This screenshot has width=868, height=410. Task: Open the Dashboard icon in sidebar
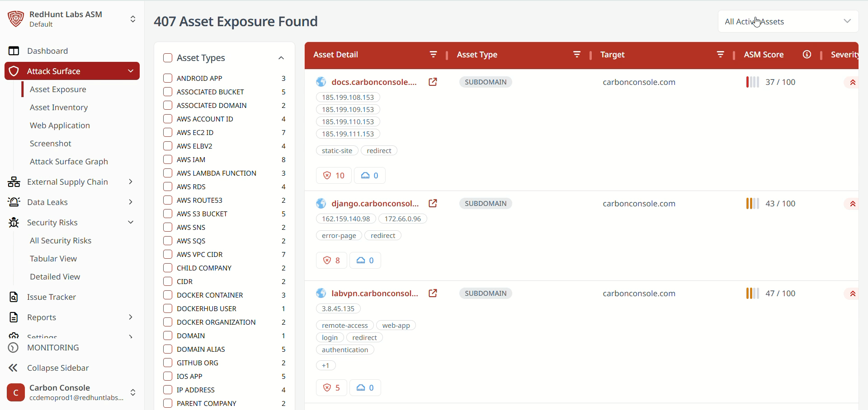coord(14,51)
